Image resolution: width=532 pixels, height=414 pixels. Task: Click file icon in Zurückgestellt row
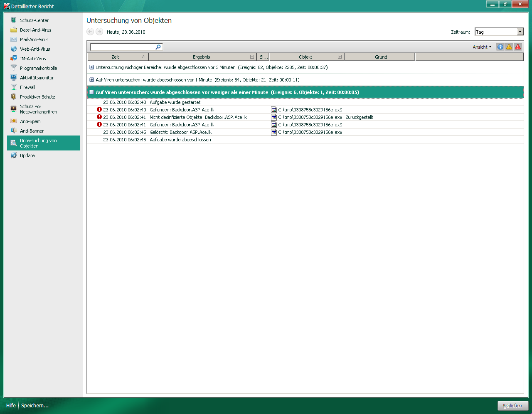pos(274,117)
